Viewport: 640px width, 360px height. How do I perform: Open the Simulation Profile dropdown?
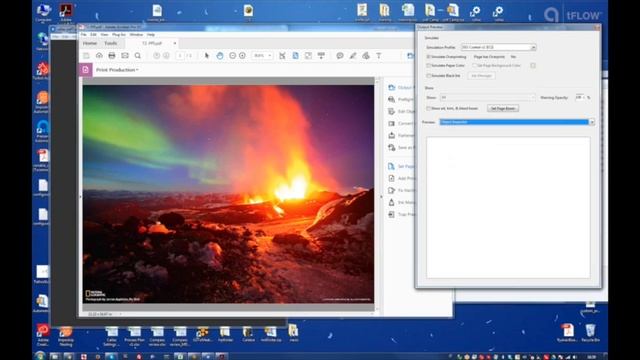498,47
